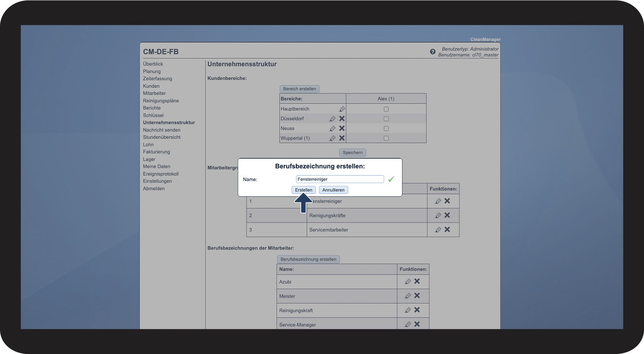Tick the Hauptbereich checkbox for Alex
The image size is (644, 354).
point(386,109)
